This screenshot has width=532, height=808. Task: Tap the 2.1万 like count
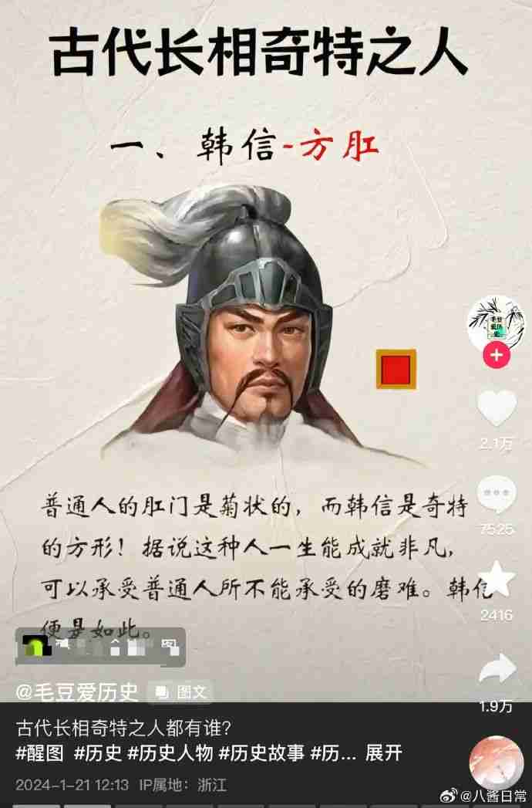tap(497, 443)
